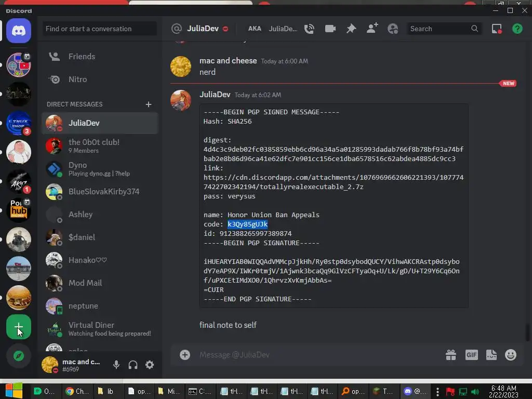Screen dimensions: 532x399
Task: Click chat scrollbar thumb
Action: tap(527, 332)
